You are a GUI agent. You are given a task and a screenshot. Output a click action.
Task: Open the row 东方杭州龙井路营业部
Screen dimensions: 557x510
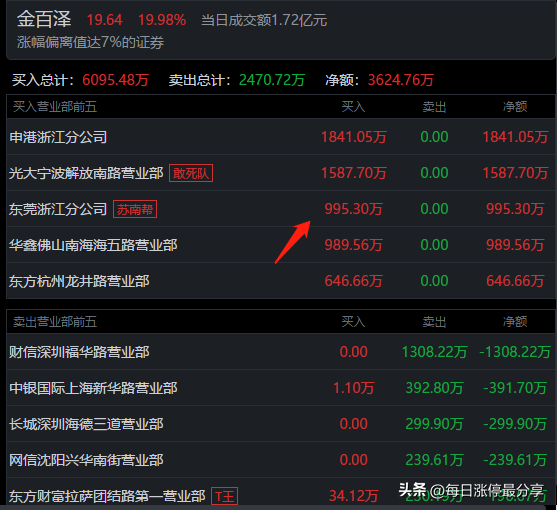(x=281, y=281)
